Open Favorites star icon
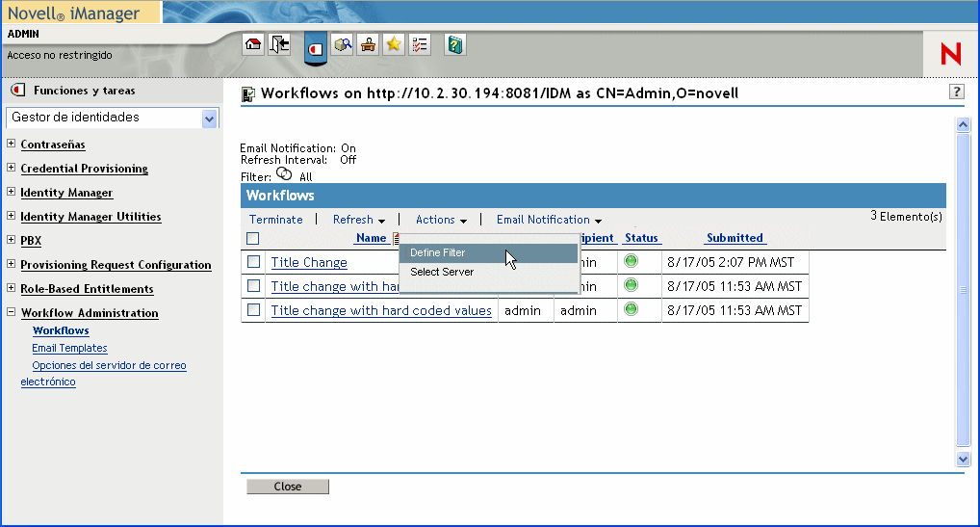 [x=394, y=44]
